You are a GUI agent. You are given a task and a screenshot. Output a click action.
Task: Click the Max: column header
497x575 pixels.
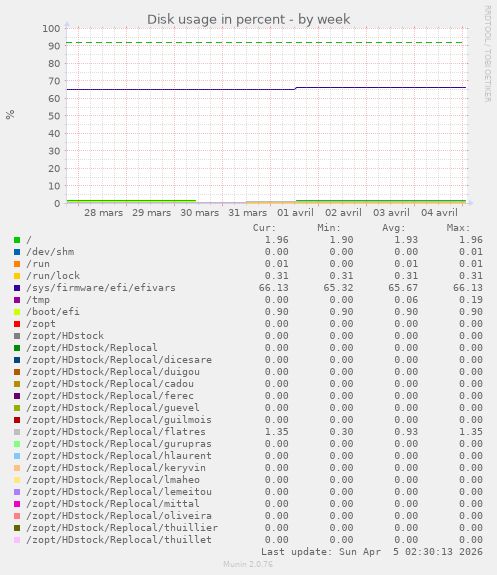tap(458, 228)
